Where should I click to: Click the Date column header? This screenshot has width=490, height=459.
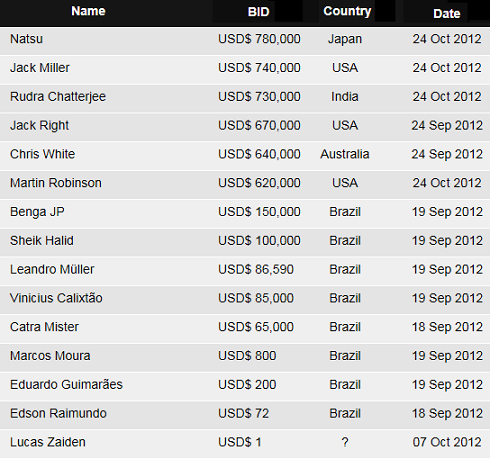[x=447, y=14]
